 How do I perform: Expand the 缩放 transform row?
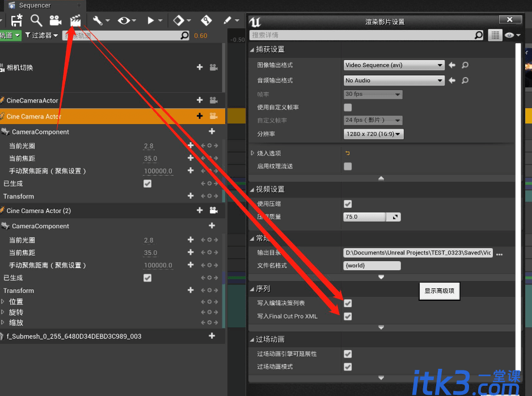pyautogui.click(x=3, y=322)
